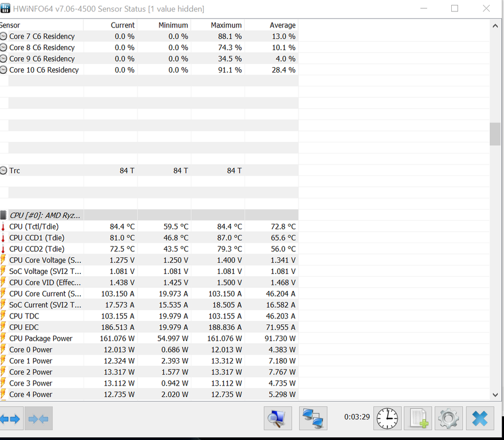Select the Core 9 C6 Residency row
Screen dimensions: 504x440
pos(149,58)
